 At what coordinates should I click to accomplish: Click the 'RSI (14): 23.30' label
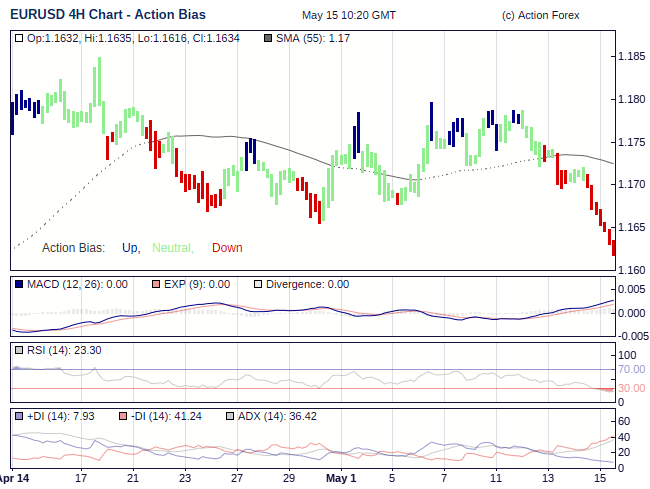tap(64, 350)
